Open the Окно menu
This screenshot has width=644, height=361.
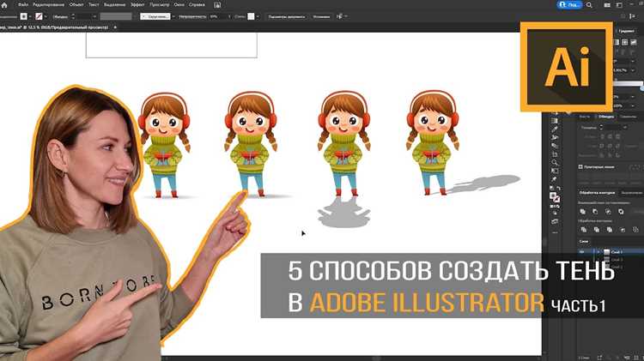click(x=179, y=5)
